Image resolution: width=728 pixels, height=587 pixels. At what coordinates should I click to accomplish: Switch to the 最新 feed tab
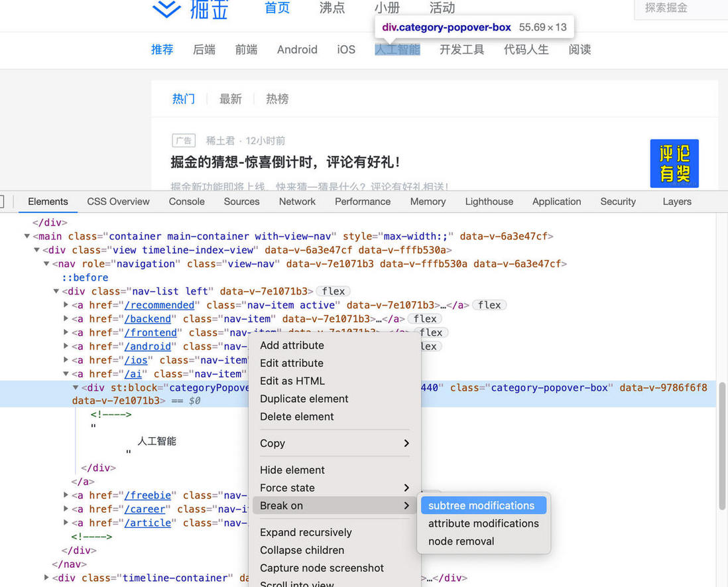[230, 98]
